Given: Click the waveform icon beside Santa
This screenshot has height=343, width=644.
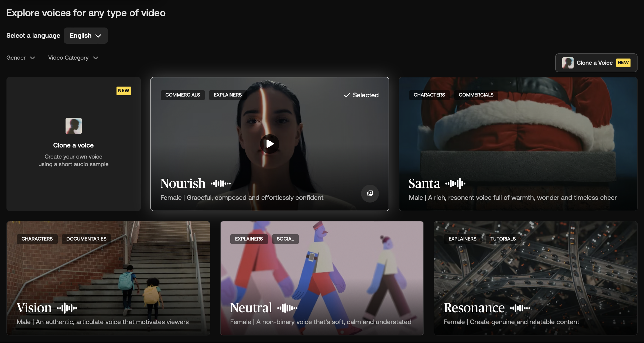Looking at the screenshot, I should [455, 184].
